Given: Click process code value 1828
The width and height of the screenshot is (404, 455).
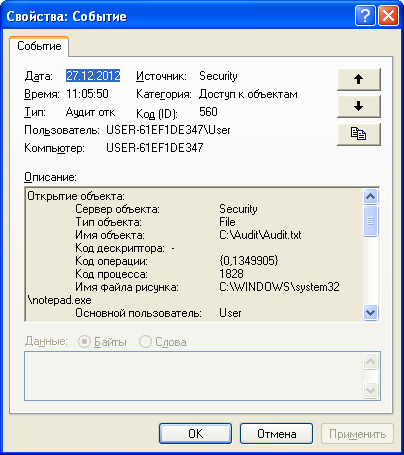Looking at the screenshot, I should (231, 274).
